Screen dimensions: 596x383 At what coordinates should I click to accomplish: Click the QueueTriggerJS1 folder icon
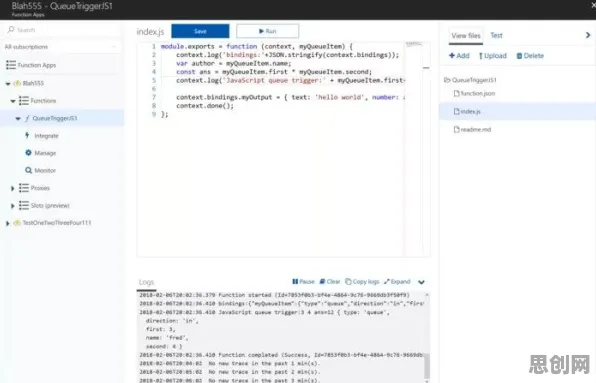point(447,80)
